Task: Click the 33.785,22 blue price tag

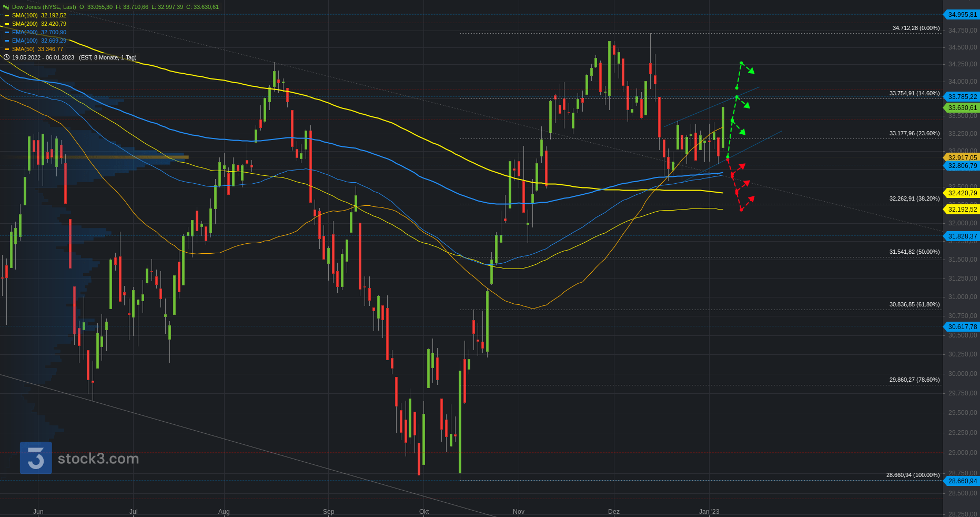Action: coord(962,97)
